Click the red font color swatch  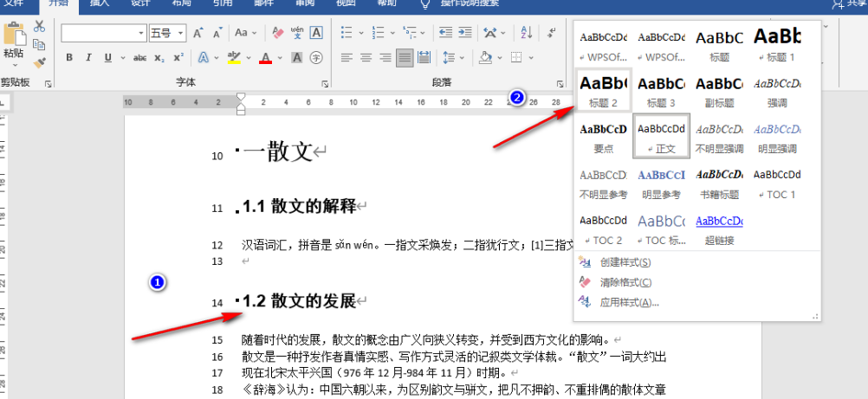point(264,58)
